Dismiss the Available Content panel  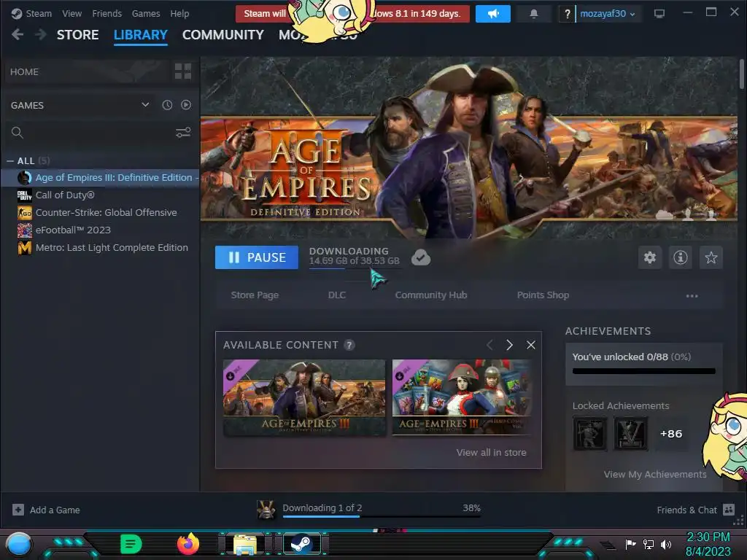coord(531,345)
